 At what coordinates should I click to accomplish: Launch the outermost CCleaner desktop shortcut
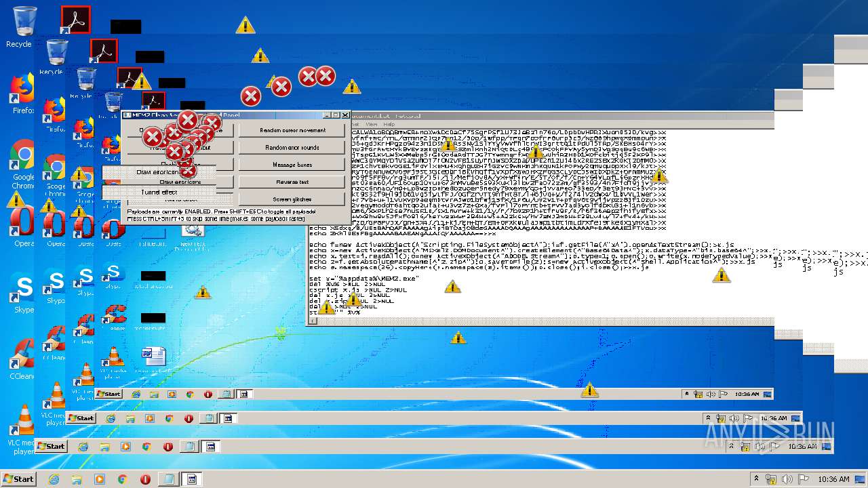(x=22, y=359)
